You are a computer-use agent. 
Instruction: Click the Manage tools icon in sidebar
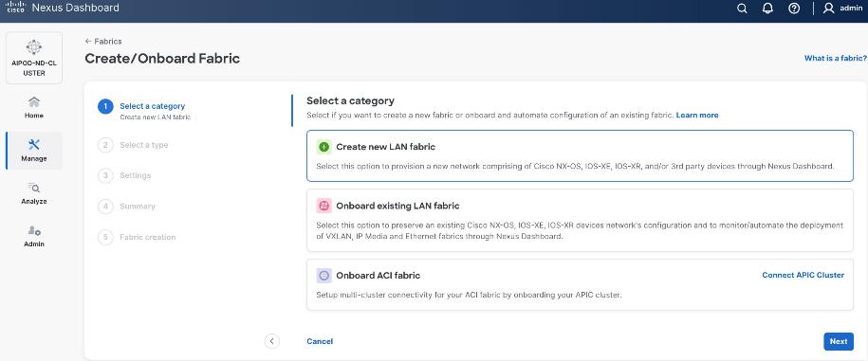34,145
